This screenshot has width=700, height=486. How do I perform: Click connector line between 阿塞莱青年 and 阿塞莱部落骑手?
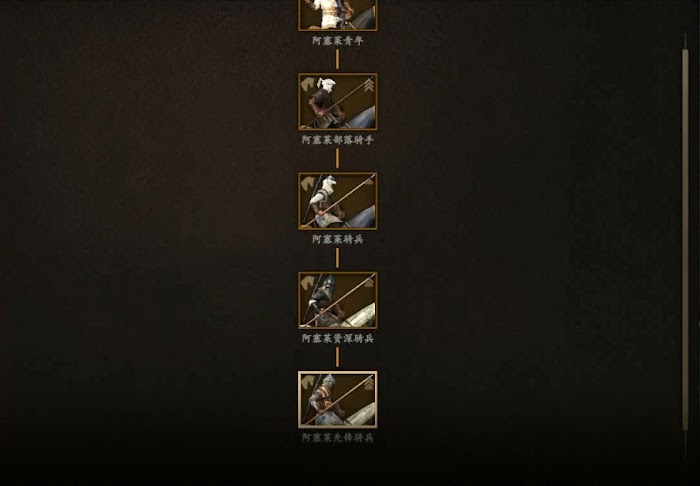338,59
